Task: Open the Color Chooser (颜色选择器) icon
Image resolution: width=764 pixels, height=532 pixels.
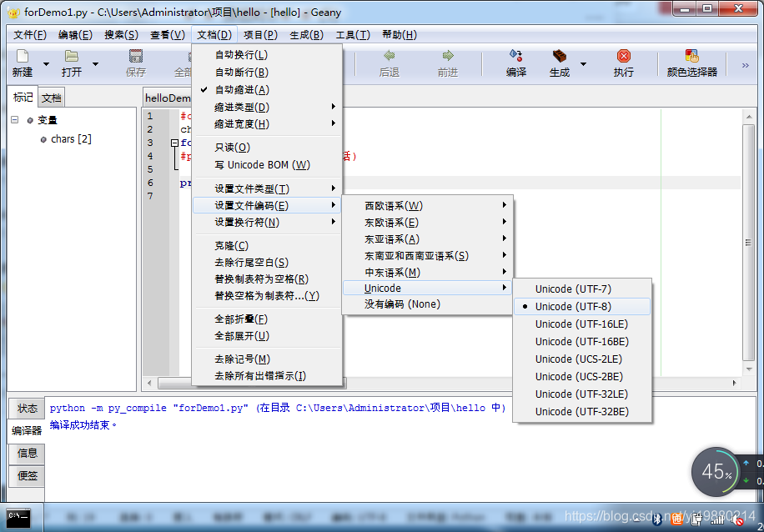Action: (691, 56)
